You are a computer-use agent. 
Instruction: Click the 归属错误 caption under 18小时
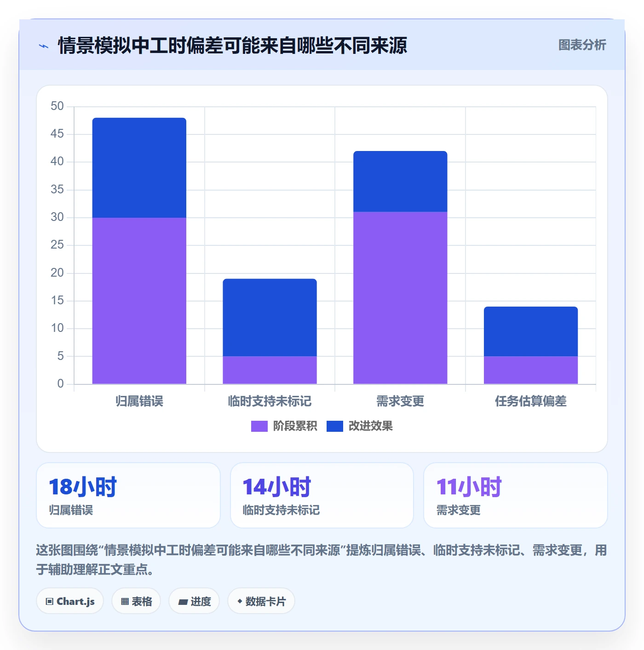71,510
